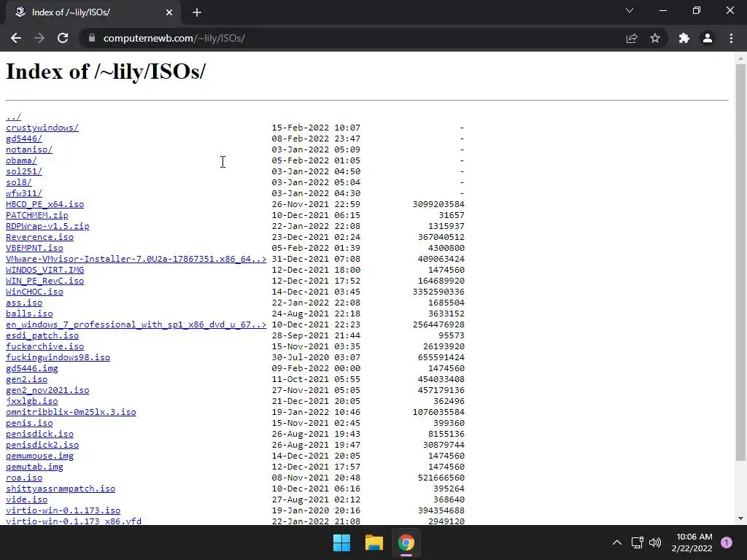Download WINDOS_VIRT.IMG
Viewport: 747px width, 560px height.
pos(44,270)
